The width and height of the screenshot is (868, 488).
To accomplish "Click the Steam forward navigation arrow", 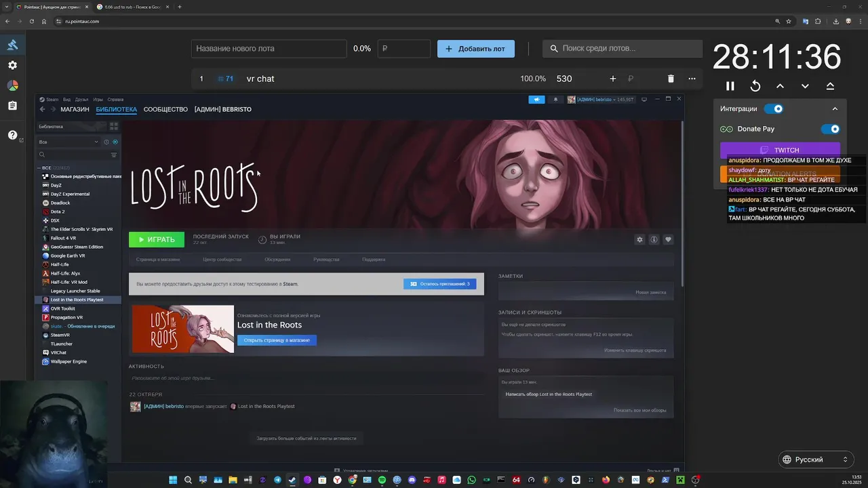I will [x=53, y=109].
